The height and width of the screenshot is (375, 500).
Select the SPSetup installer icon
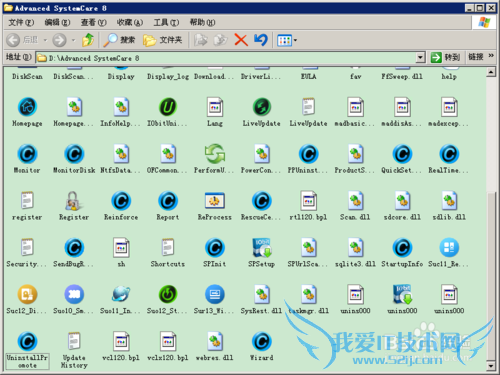coord(262,248)
